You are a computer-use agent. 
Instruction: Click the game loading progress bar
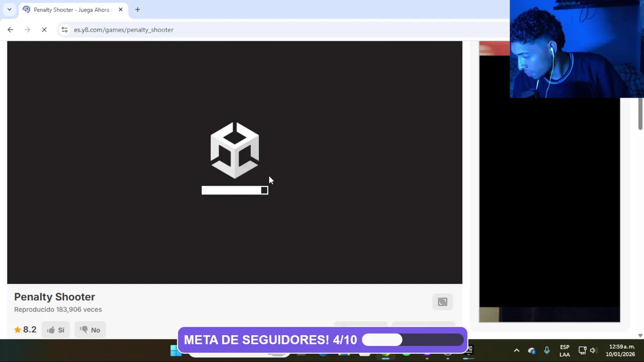(x=235, y=190)
